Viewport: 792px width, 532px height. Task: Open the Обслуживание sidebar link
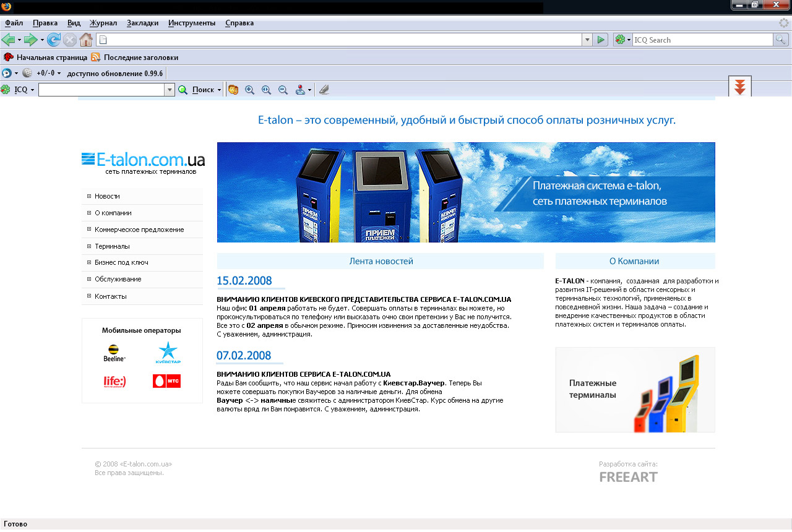point(118,280)
